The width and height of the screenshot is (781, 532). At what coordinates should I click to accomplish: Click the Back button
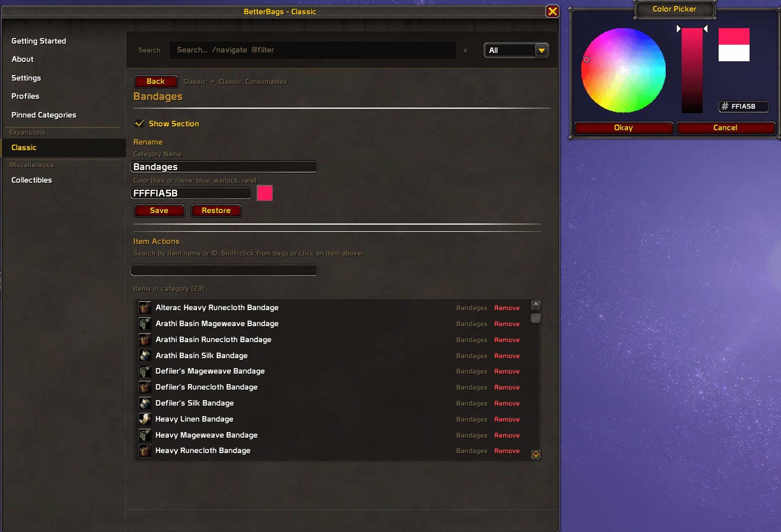[x=156, y=81]
